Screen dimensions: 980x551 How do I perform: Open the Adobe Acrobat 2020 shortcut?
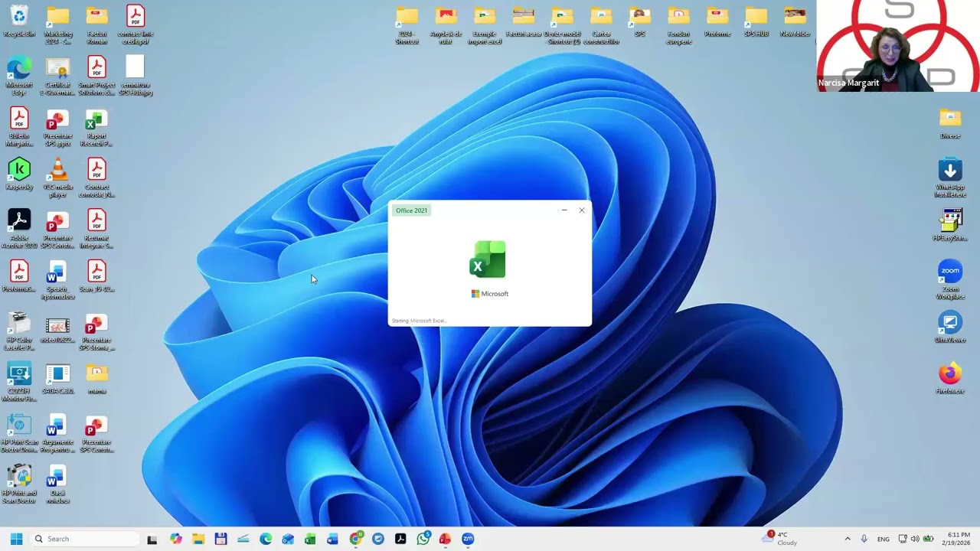pyautogui.click(x=19, y=229)
